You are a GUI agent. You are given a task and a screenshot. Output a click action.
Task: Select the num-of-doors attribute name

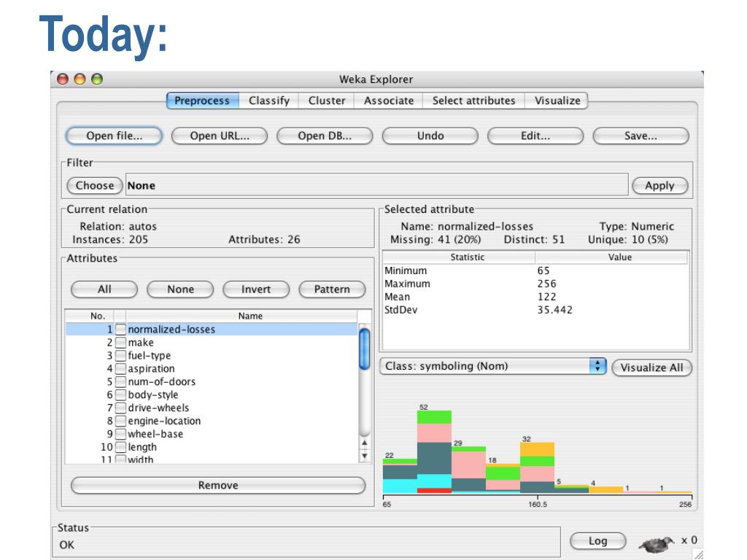coord(161,381)
